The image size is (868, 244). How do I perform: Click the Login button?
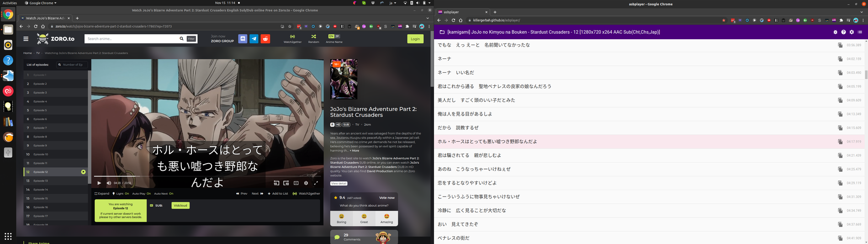tap(415, 39)
